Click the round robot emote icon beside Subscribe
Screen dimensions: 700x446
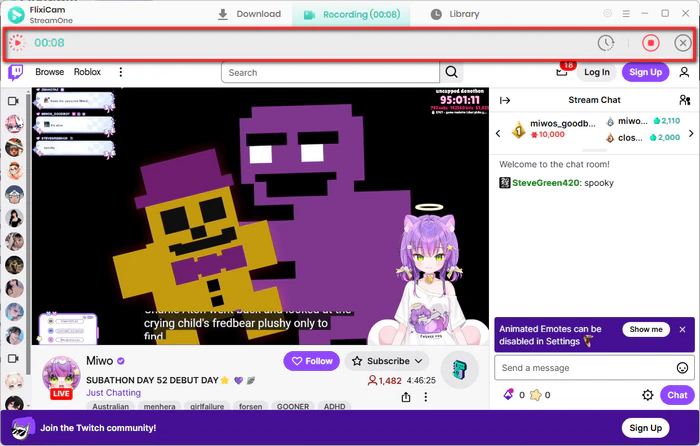tap(459, 370)
